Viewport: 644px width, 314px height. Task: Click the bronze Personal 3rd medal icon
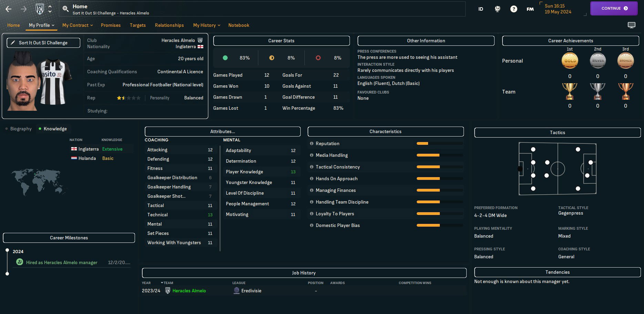click(x=625, y=61)
